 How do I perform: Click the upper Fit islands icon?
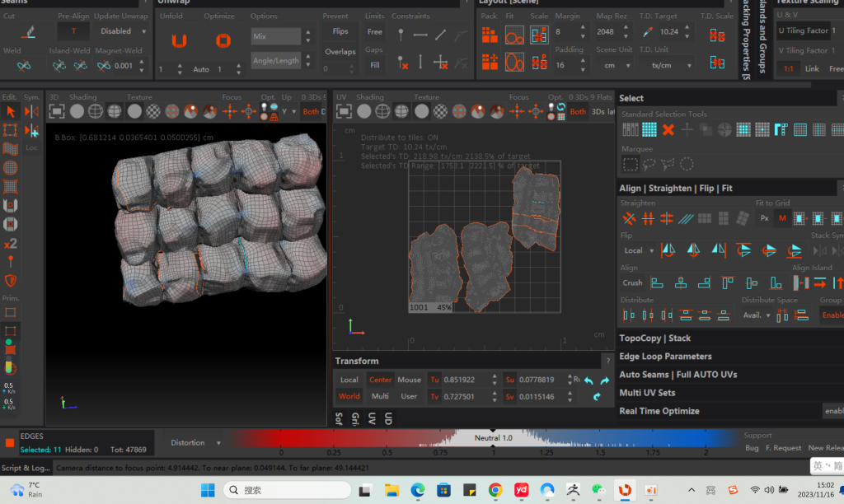point(514,35)
